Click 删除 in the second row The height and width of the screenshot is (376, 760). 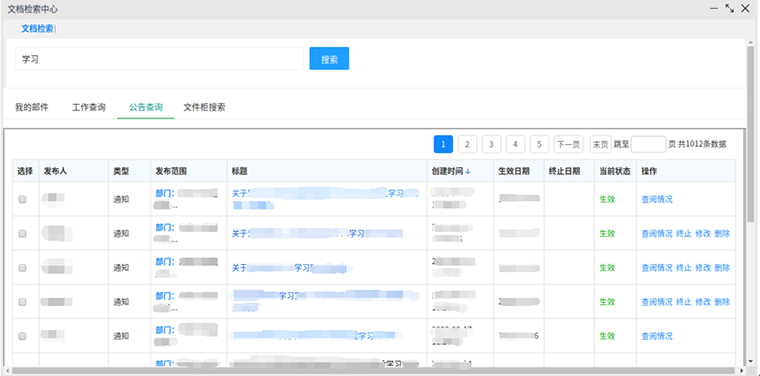point(722,234)
